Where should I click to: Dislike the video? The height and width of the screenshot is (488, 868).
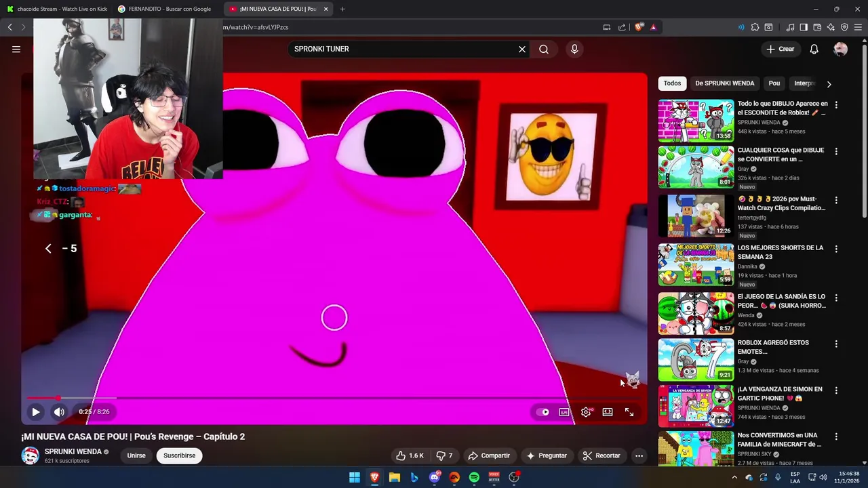444,455
